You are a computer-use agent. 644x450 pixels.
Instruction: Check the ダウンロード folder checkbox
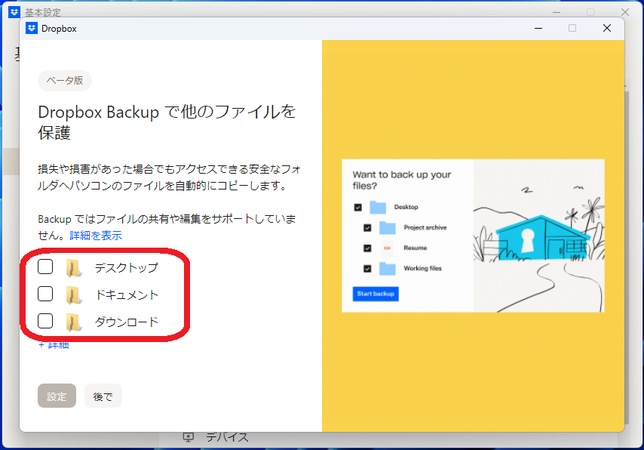(x=45, y=321)
